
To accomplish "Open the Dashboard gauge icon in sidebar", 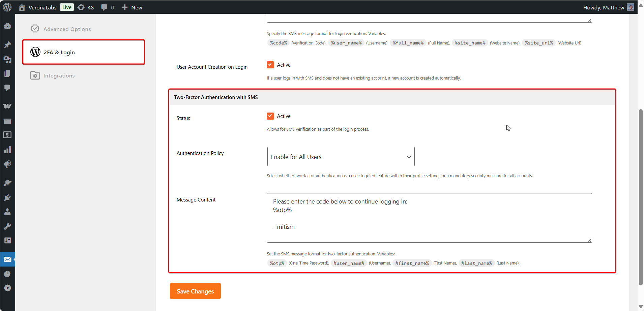I will [7, 26].
